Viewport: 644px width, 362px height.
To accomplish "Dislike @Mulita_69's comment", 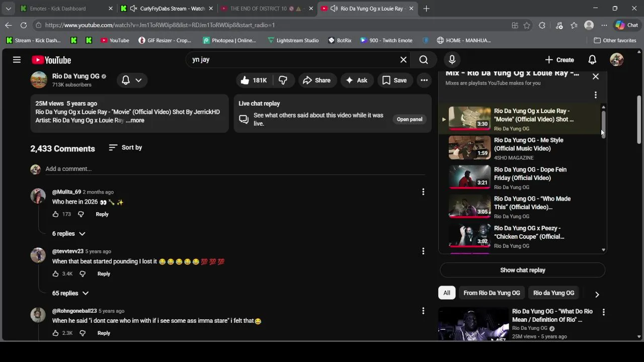I will [x=80, y=214].
